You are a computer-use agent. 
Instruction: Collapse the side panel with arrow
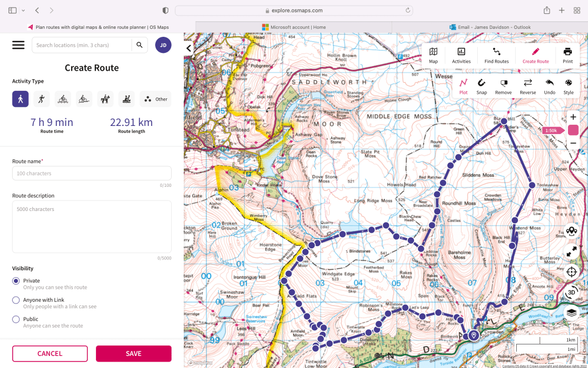click(x=189, y=48)
